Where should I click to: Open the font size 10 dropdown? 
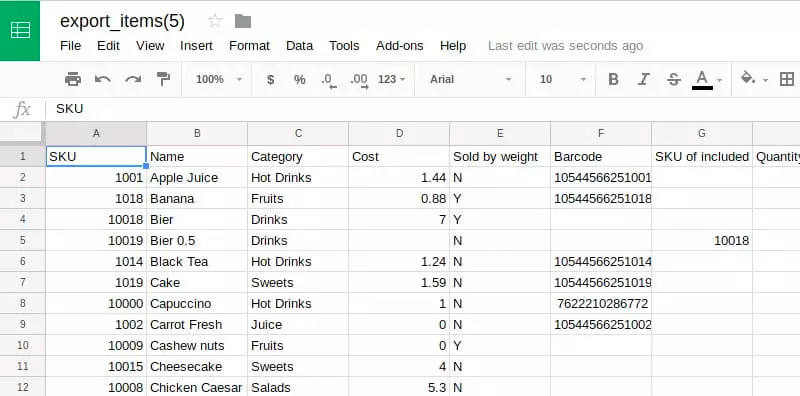(563, 79)
